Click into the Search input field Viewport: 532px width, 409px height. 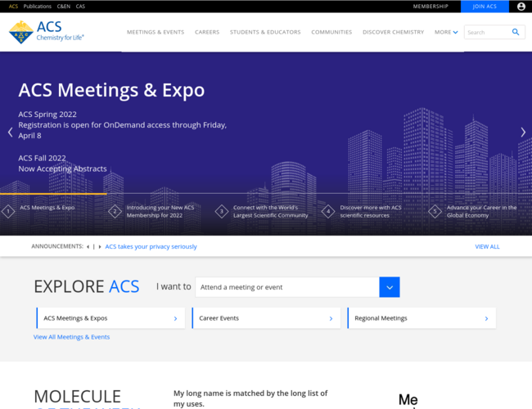(x=486, y=32)
